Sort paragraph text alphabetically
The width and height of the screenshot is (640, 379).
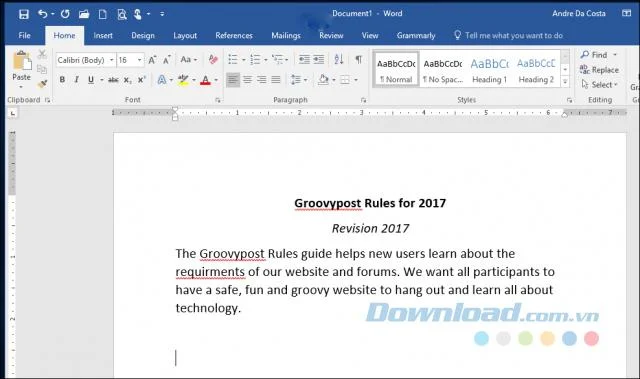338,60
